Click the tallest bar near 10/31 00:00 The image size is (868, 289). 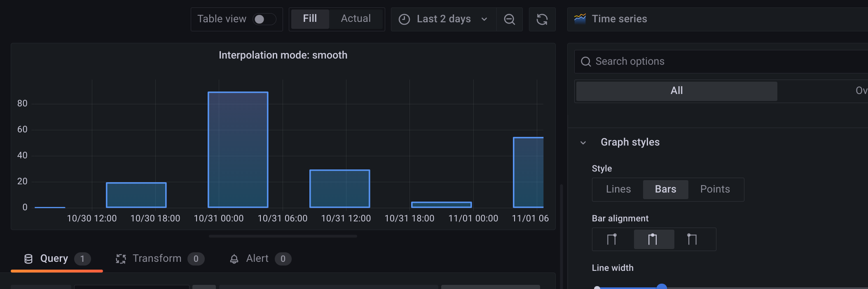click(x=238, y=150)
